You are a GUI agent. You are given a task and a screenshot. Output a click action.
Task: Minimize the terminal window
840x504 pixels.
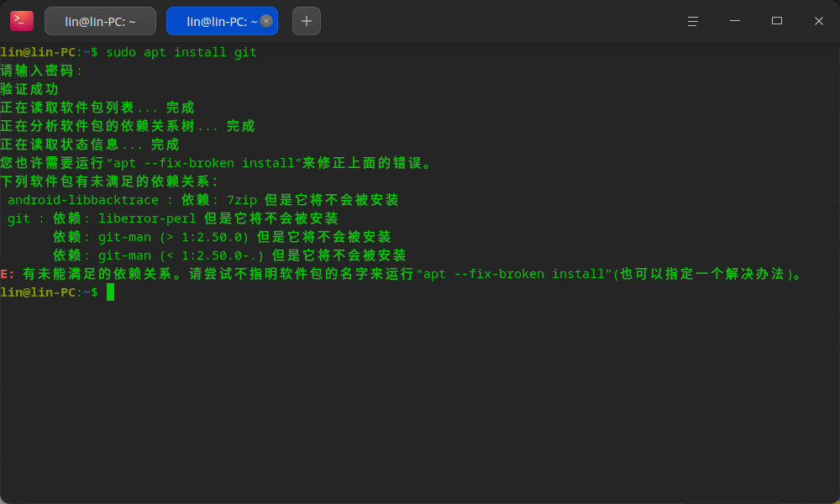point(735,21)
